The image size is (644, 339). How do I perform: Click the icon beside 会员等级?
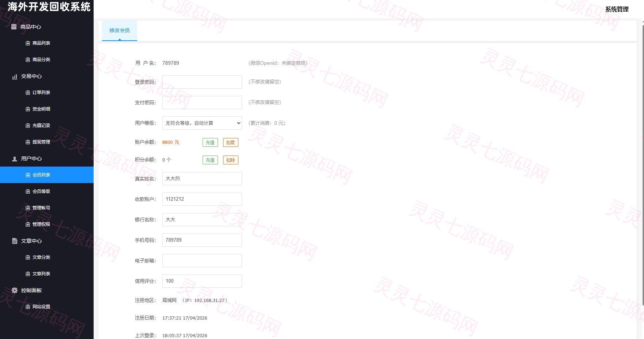click(28, 191)
